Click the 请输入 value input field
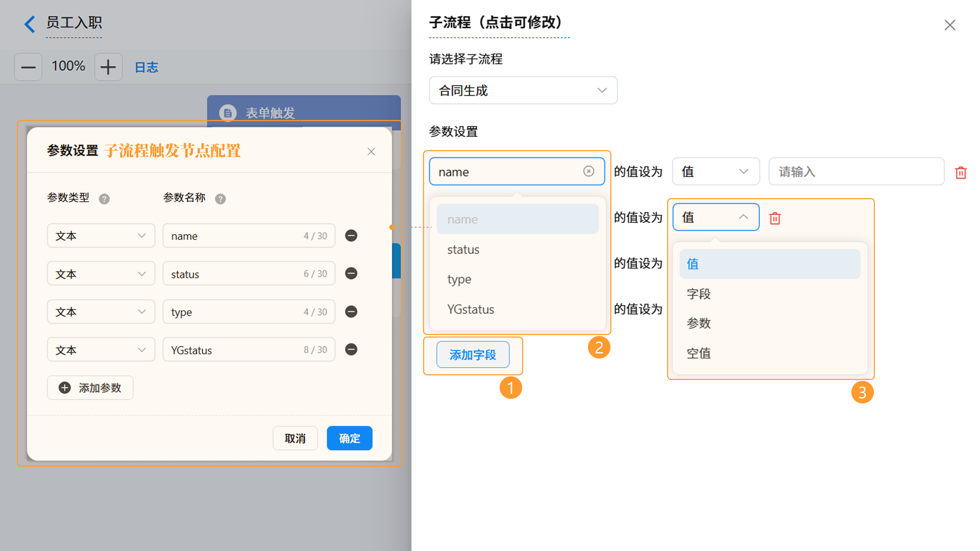 [856, 172]
